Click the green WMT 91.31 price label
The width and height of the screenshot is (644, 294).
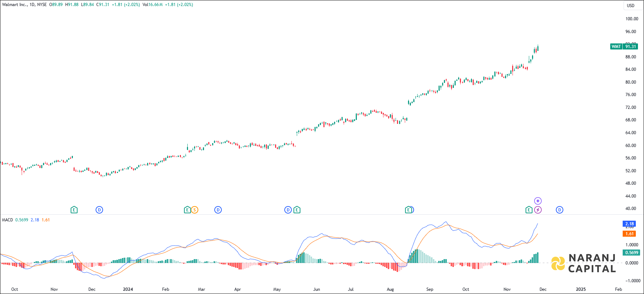[624, 47]
